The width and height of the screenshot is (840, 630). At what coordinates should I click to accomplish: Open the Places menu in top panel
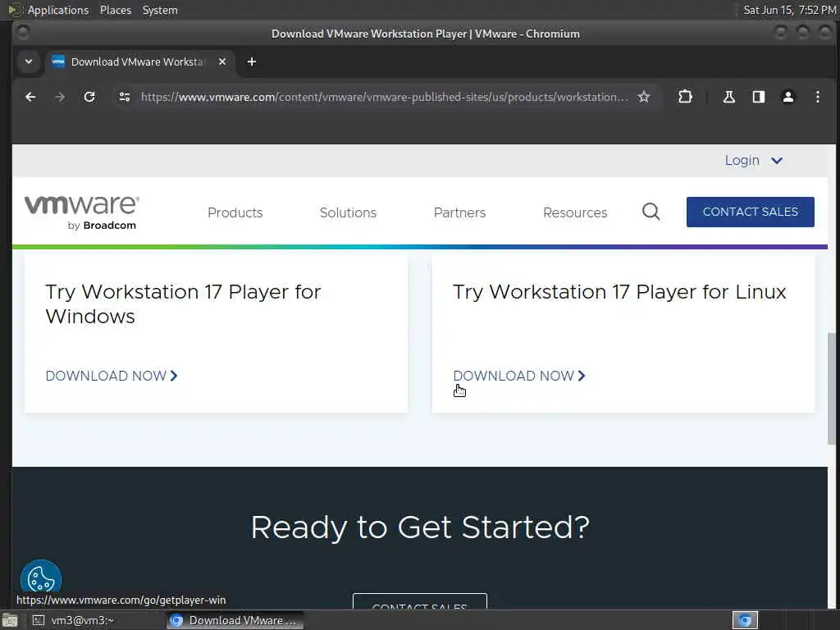coord(115,10)
